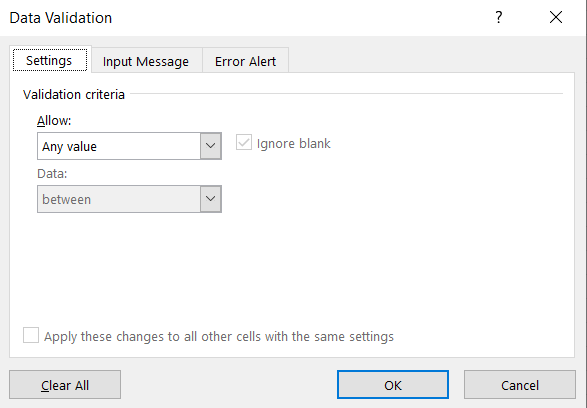Viewport: 587px width, 408px height.
Task: Expand the Allow dropdown arrow
Action: pyautogui.click(x=211, y=146)
